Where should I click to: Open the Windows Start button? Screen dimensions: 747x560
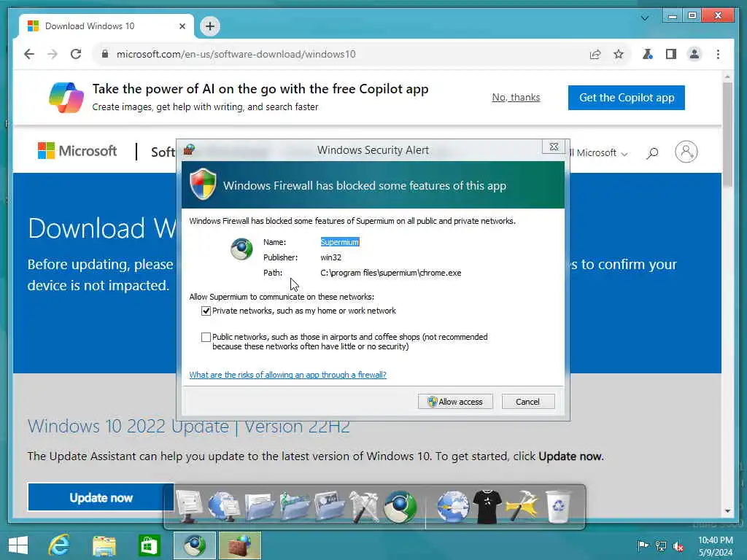[18, 545]
